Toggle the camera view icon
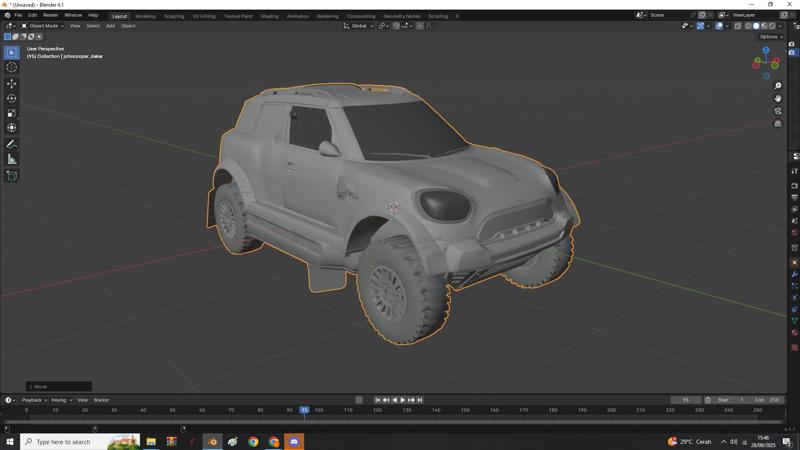The height and width of the screenshot is (450, 800). [778, 111]
